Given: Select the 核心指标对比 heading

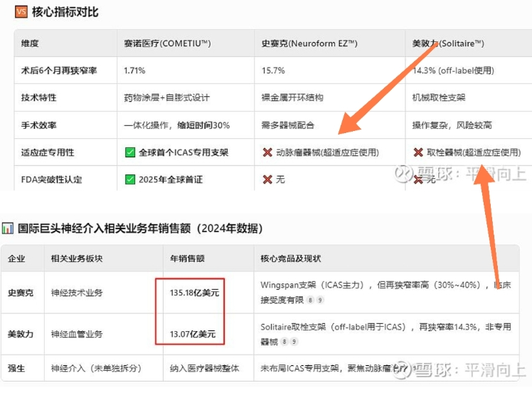Looking at the screenshot, I should 65,12.
